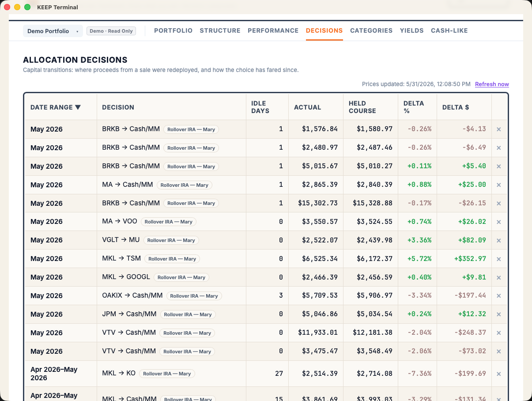Select the MKL → GOOGL decision text
The height and width of the screenshot is (401, 532).
point(126,277)
